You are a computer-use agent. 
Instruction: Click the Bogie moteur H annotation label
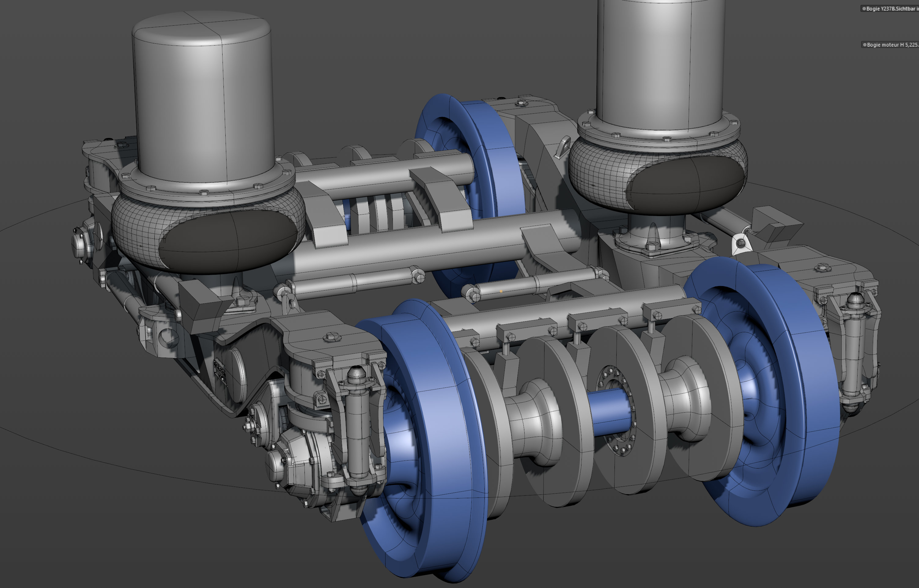(890, 45)
